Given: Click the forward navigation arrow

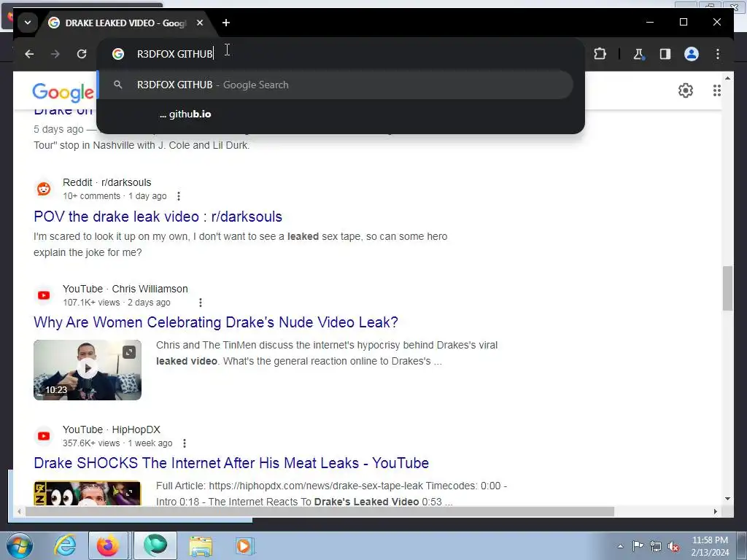Looking at the screenshot, I should coord(55,54).
